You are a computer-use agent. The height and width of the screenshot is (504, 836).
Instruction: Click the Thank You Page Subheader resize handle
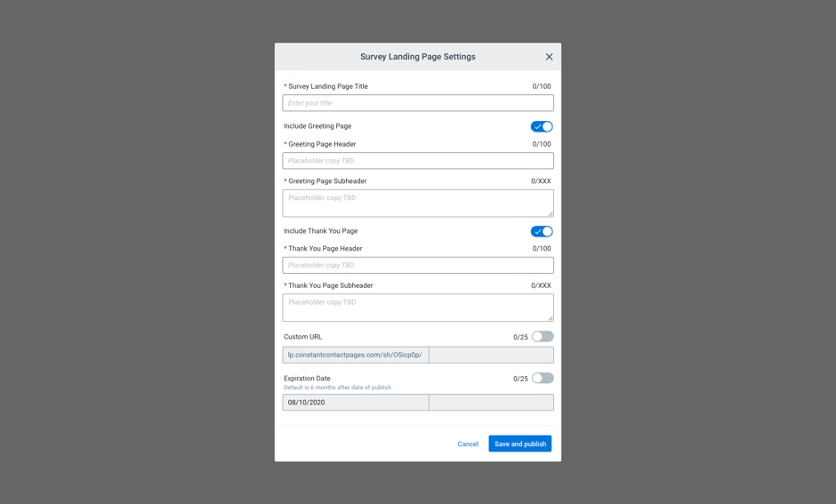click(551, 318)
